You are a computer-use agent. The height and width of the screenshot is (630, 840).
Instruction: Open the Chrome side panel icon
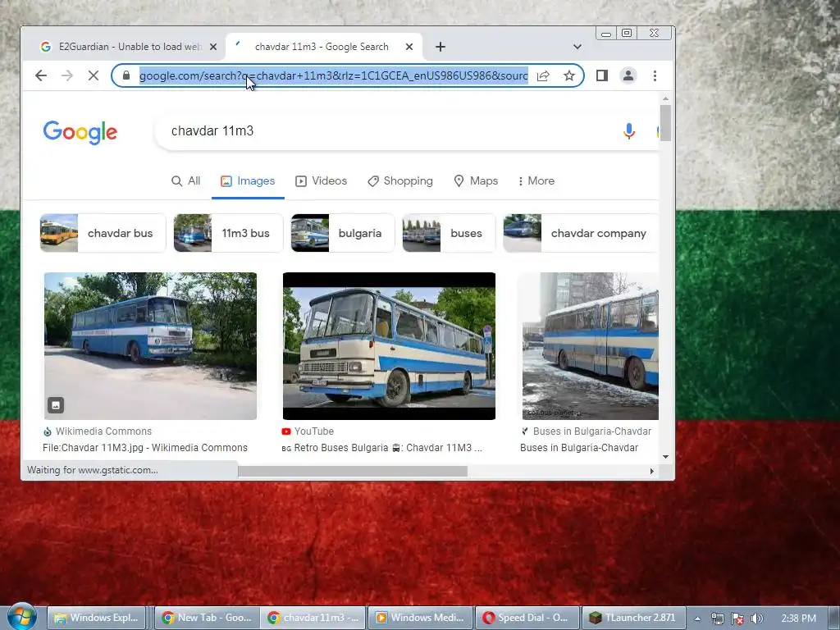point(601,75)
